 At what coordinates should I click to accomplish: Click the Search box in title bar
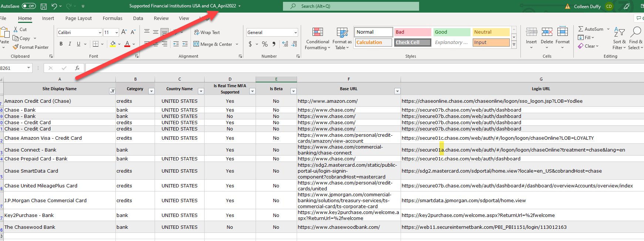[x=351, y=6]
